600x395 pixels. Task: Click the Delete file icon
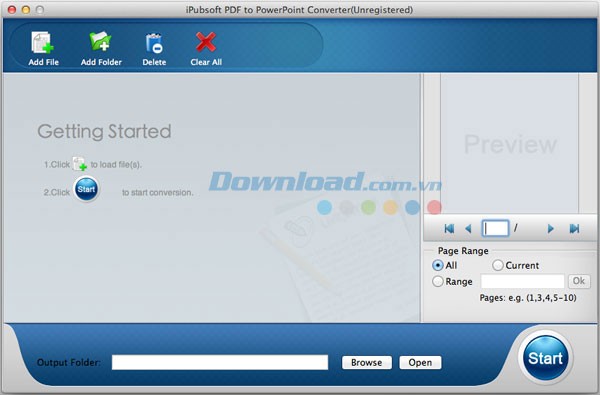coord(154,49)
